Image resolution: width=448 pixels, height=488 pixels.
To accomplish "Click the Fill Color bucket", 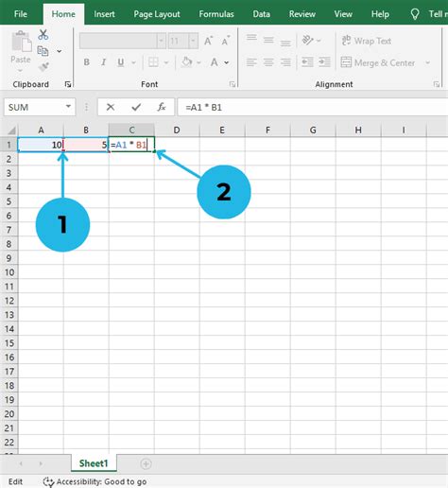I will click(x=186, y=62).
